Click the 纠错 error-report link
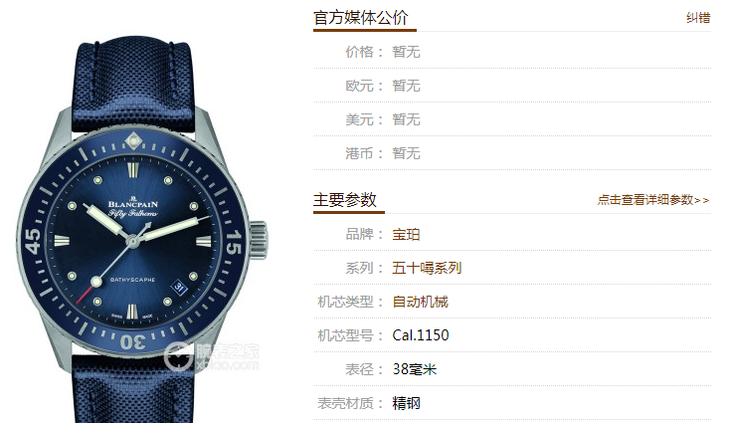Image resolution: width=730 pixels, height=423 pixels. pos(698,18)
